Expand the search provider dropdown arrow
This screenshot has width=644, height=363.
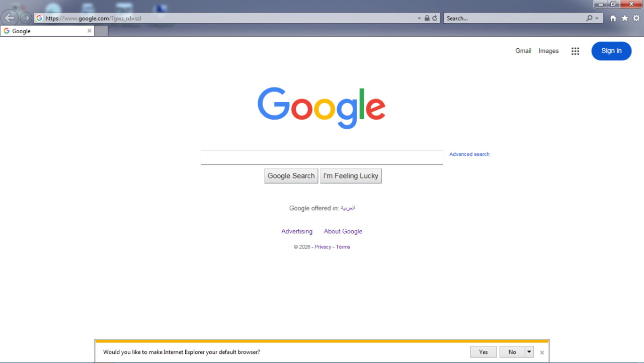(597, 18)
